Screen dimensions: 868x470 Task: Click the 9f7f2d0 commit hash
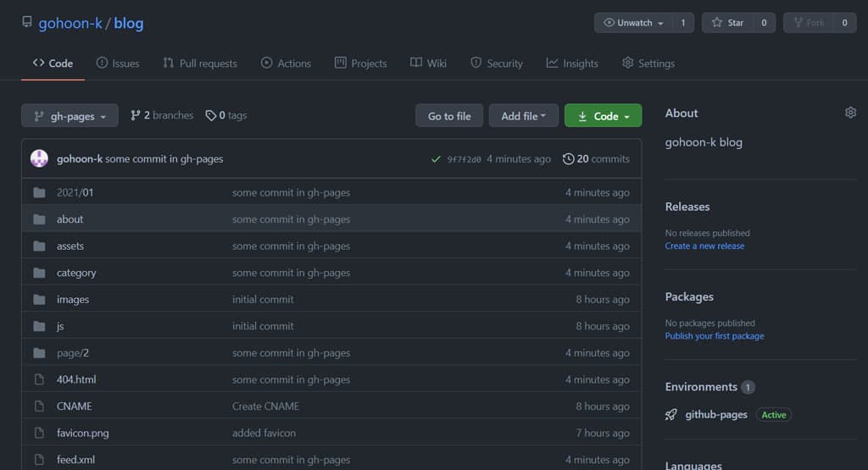(464, 159)
